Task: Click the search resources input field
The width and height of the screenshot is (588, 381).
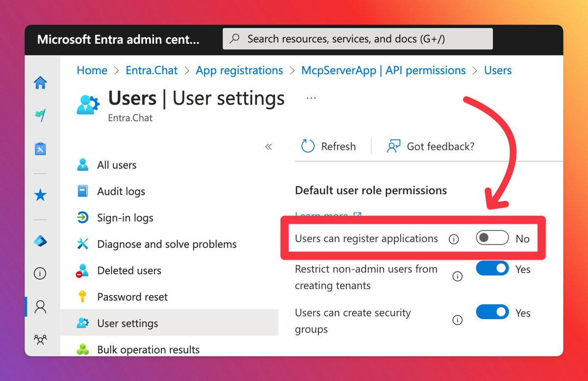Action: click(x=358, y=39)
